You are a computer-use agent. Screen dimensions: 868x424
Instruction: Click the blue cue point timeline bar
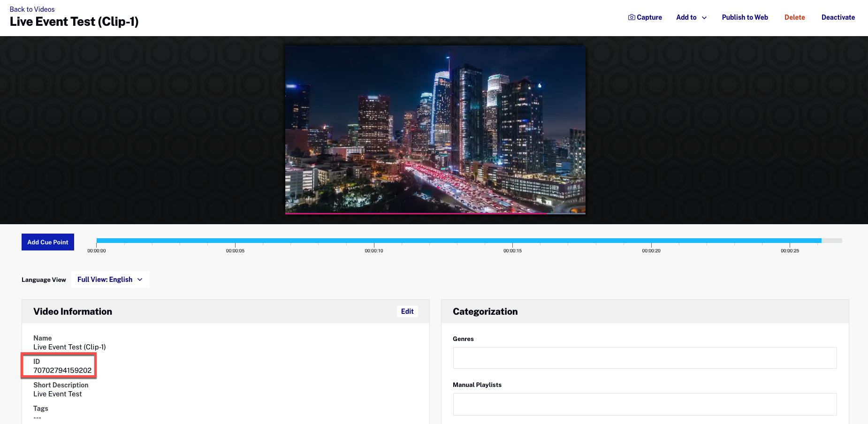pos(459,241)
